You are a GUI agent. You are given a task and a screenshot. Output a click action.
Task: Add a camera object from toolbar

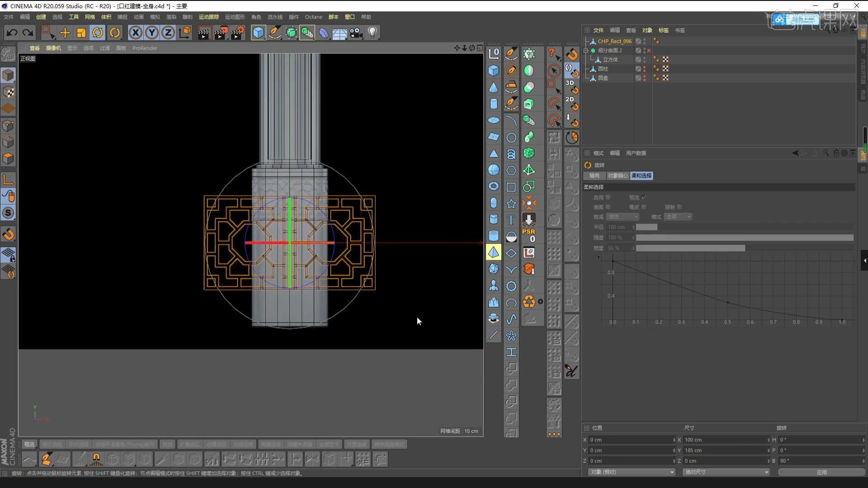[356, 33]
